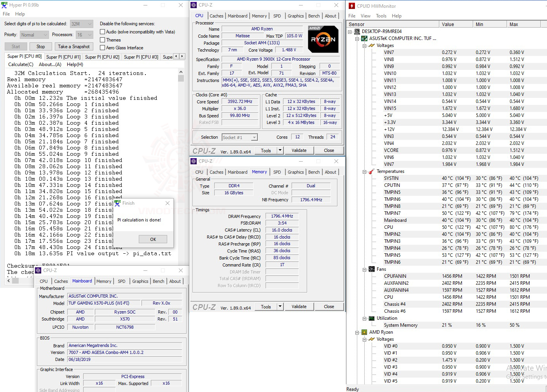Image resolution: width=547 pixels, height=392 pixels.
Task: Click the Fans icon in sensor tree
Action: pyautogui.click(x=372, y=269)
